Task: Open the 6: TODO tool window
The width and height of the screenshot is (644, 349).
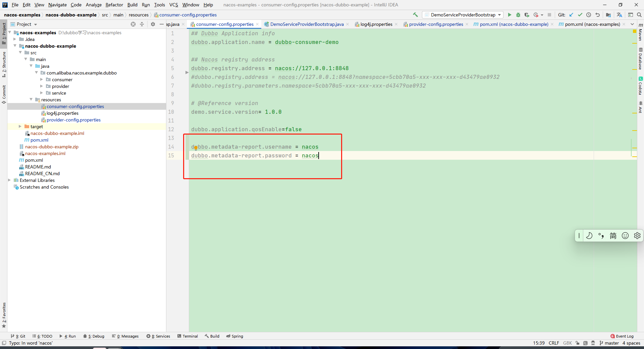Action: 42,336
